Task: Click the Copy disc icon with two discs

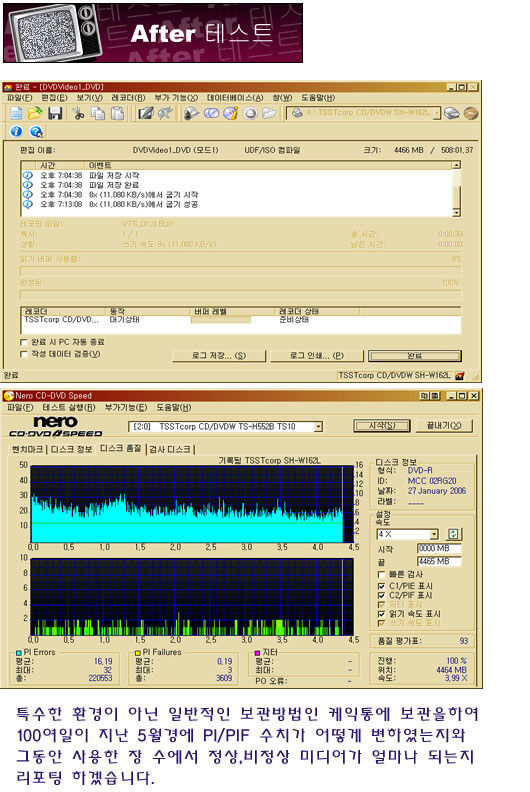Action: pyautogui.click(x=211, y=113)
